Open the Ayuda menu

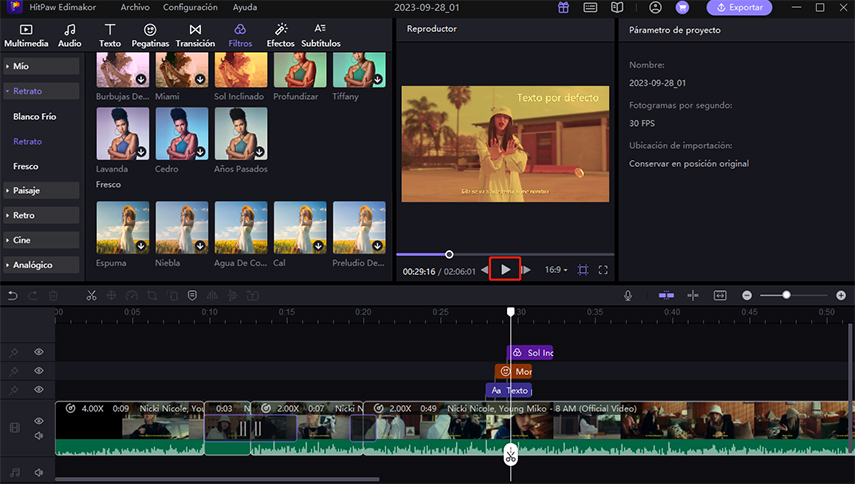tap(245, 7)
